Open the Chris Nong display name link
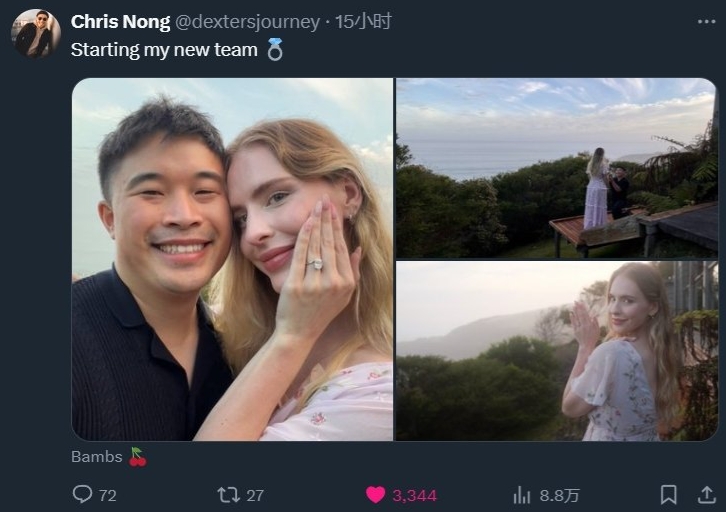726x512 pixels. (x=120, y=22)
